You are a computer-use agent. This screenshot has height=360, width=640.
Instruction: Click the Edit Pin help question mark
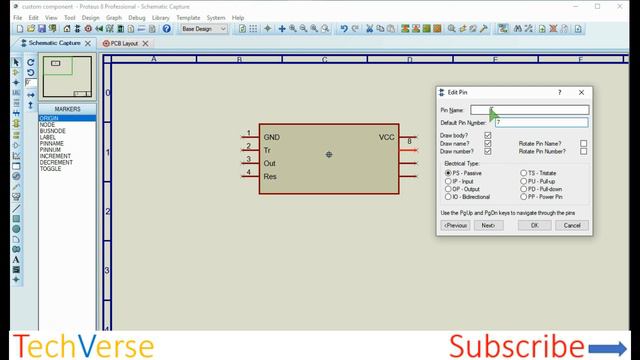click(x=560, y=93)
